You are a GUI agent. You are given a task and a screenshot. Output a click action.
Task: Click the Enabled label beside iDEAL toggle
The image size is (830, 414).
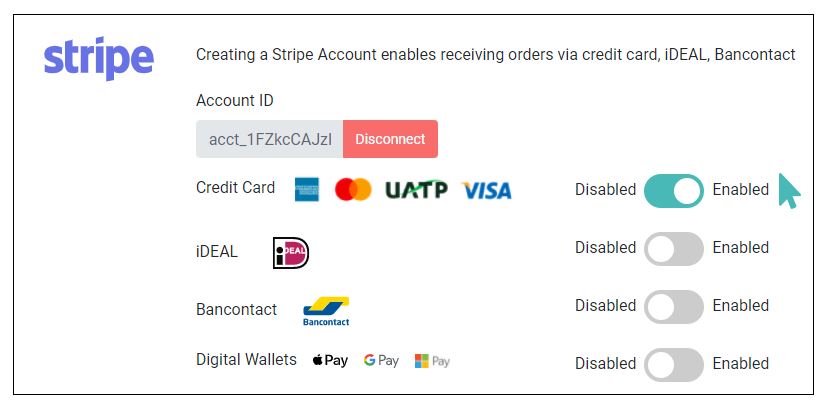[x=741, y=247]
